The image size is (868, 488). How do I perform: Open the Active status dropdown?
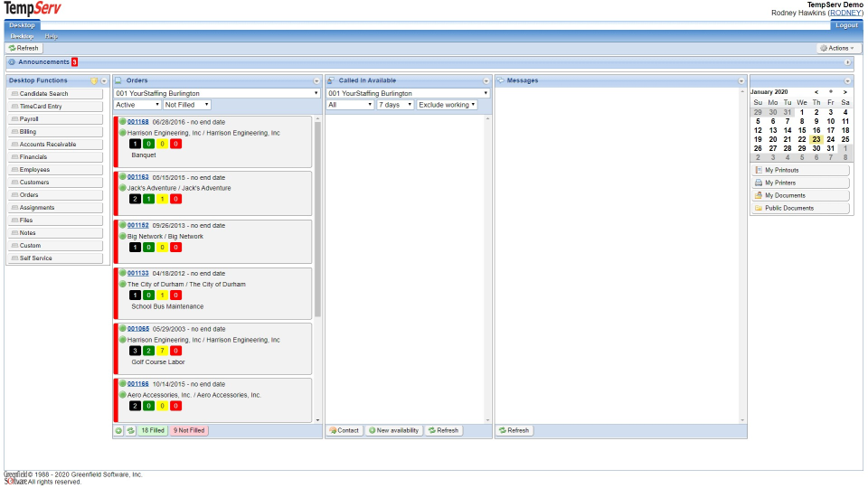137,105
